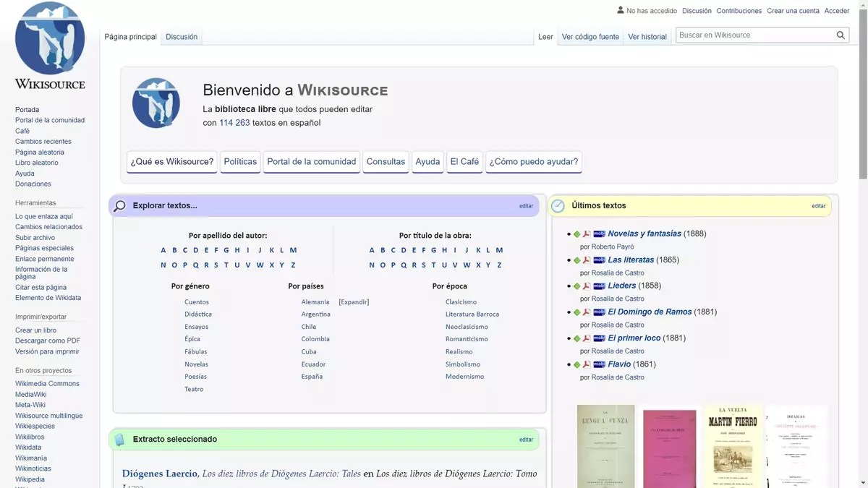Open the Cuentos genre link
This screenshot has height=488, width=868.
[197, 302]
